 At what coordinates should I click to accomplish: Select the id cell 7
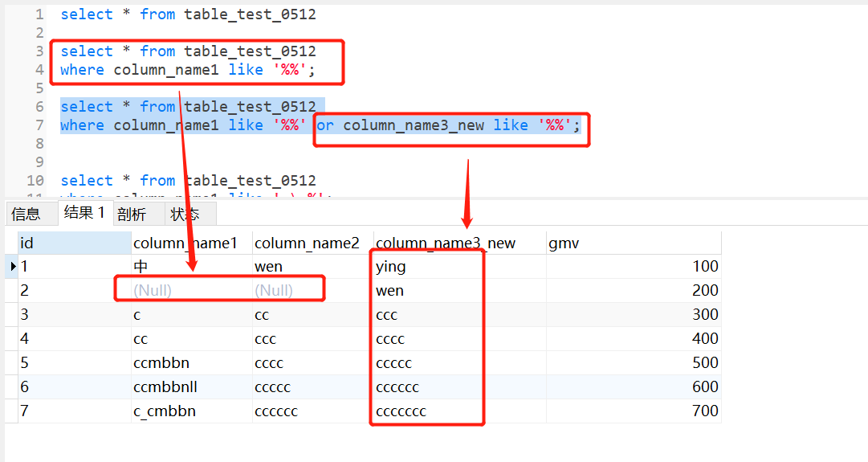point(74,411)
